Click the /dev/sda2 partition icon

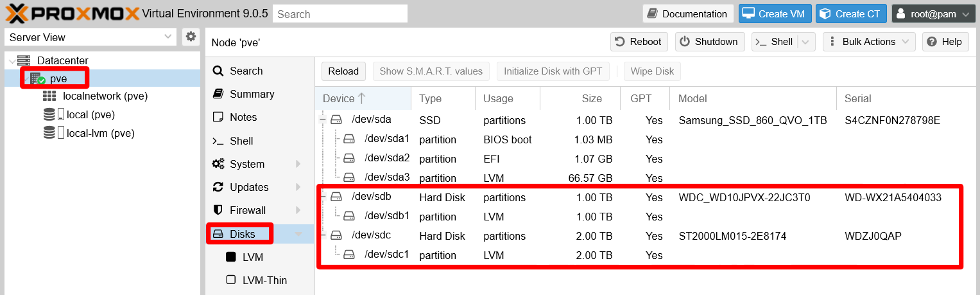[x=349, y=159]
